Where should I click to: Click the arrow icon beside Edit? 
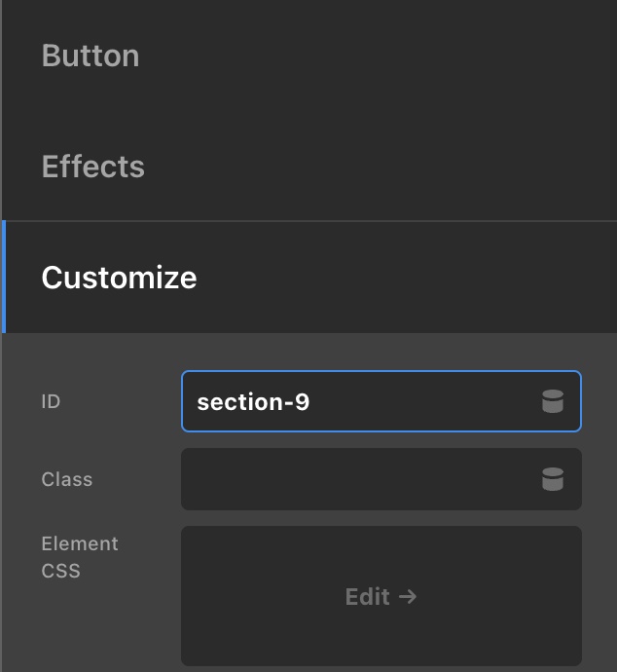(408, 596)
